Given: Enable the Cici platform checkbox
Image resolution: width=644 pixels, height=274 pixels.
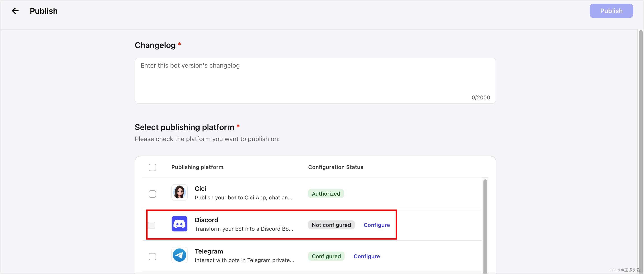Looking at the screenshot, I should click(x=152, y=194).
